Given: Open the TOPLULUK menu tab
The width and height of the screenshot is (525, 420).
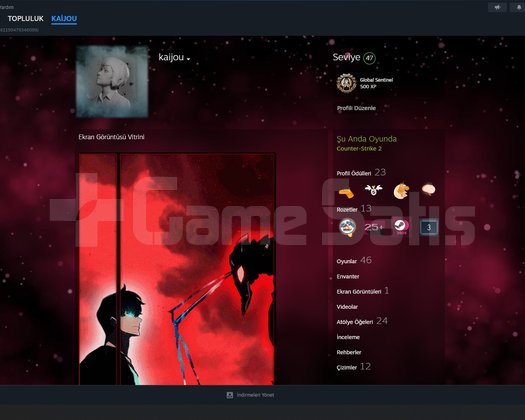Looking at the screenshot, I should point(25,19).
